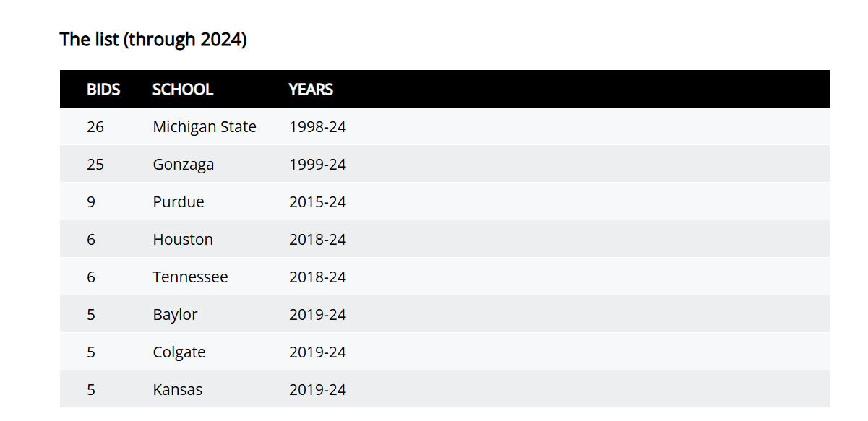Click on the Houston school name

point(183,240)
